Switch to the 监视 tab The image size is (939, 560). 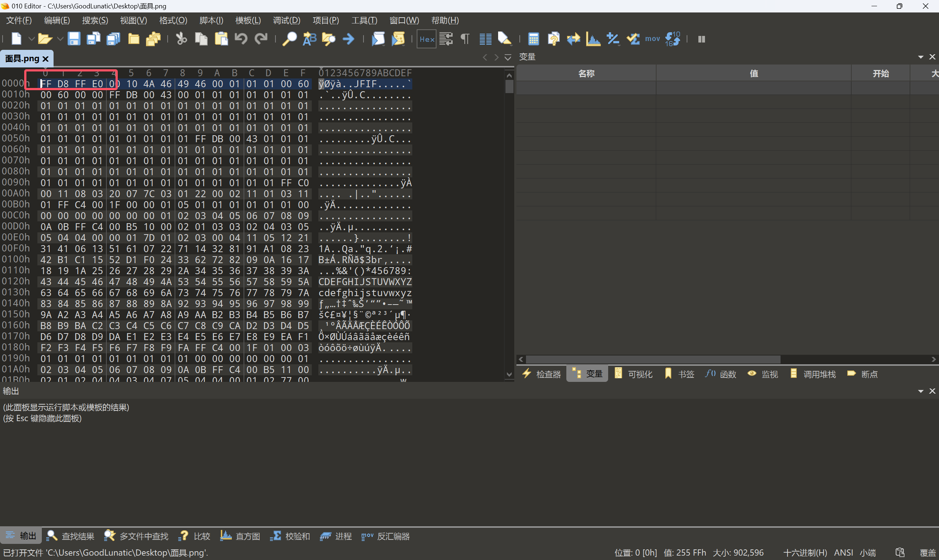click(763, 374)
